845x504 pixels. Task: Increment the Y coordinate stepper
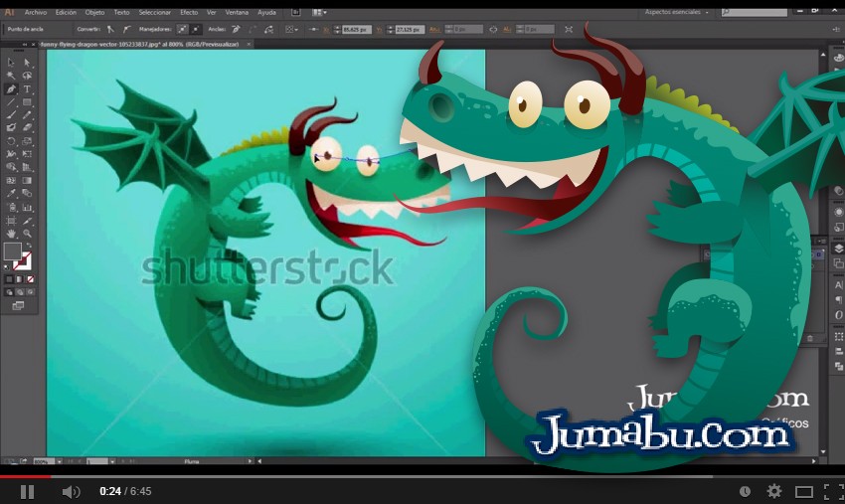[x=391, y=27]
